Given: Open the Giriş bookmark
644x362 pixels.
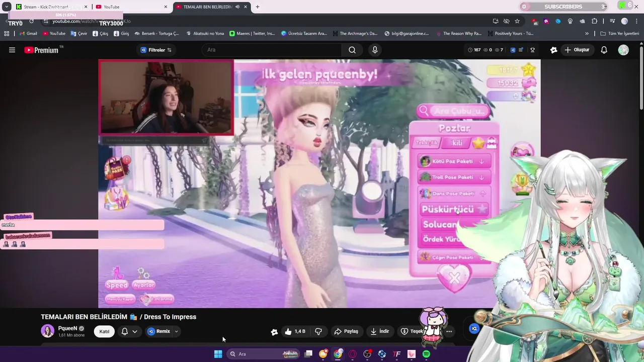Looking at the screenshot, I should coord(121,34).
